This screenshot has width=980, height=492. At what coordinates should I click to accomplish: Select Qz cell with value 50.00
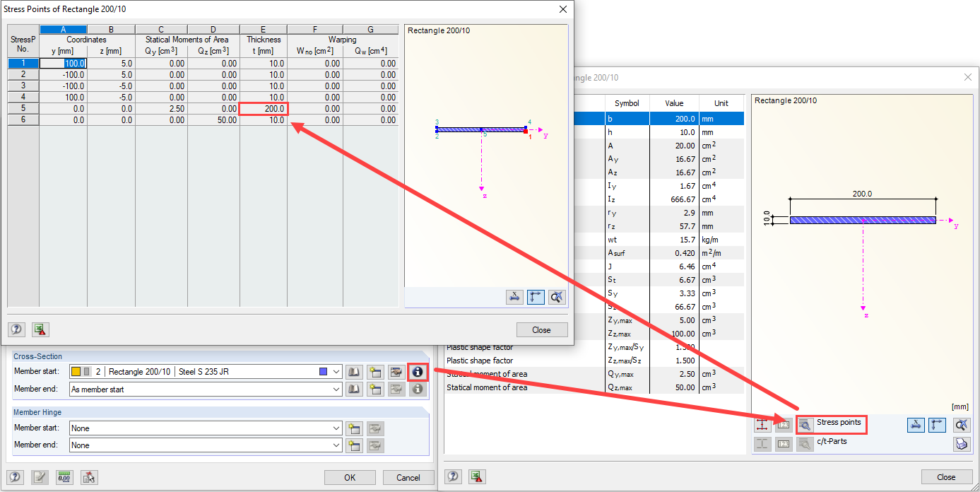213,119
